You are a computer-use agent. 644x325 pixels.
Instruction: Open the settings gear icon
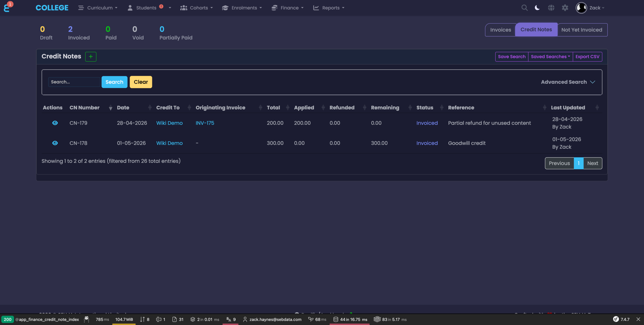pos(565,8)
